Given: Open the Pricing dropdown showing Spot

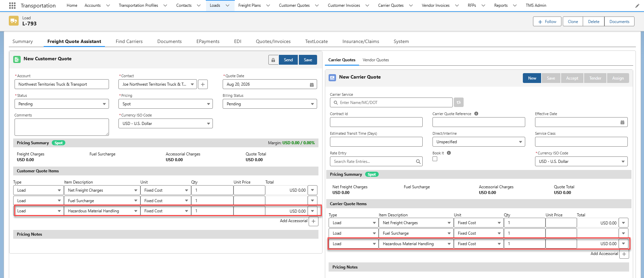Looking at the screenshot, I should [x=165, y=104].
